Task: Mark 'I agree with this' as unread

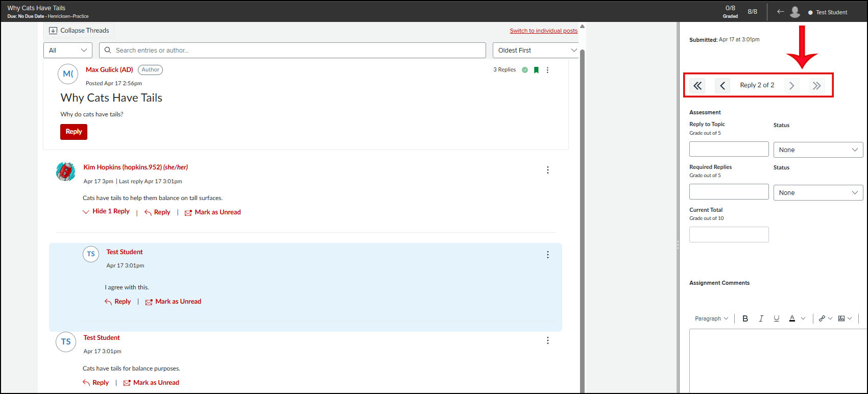Action: click(173, 302)
